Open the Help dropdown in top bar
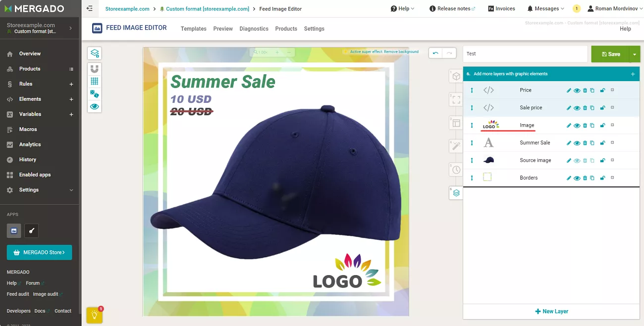 [x=402, y=8]
